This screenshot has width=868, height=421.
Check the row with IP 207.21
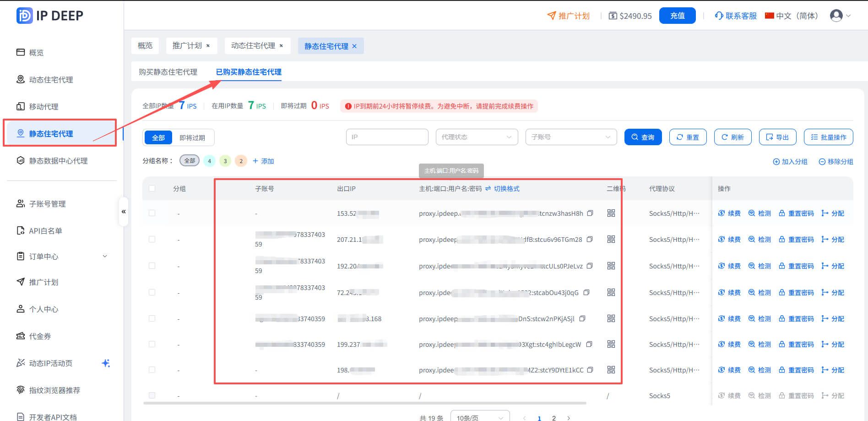click(x=152, y=239)
